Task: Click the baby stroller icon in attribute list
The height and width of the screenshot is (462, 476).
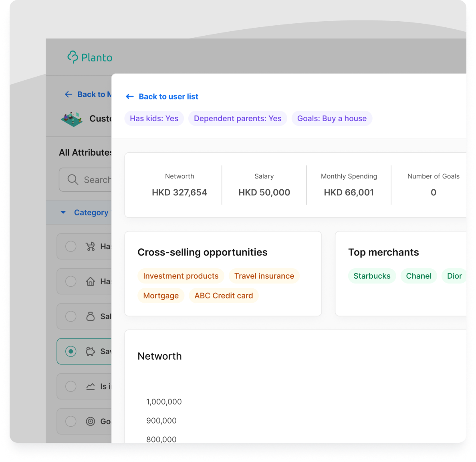Action: coord(91,246)
